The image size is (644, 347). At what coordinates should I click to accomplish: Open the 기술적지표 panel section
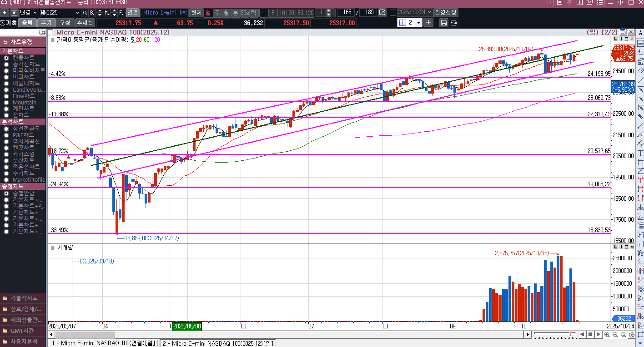23,298
